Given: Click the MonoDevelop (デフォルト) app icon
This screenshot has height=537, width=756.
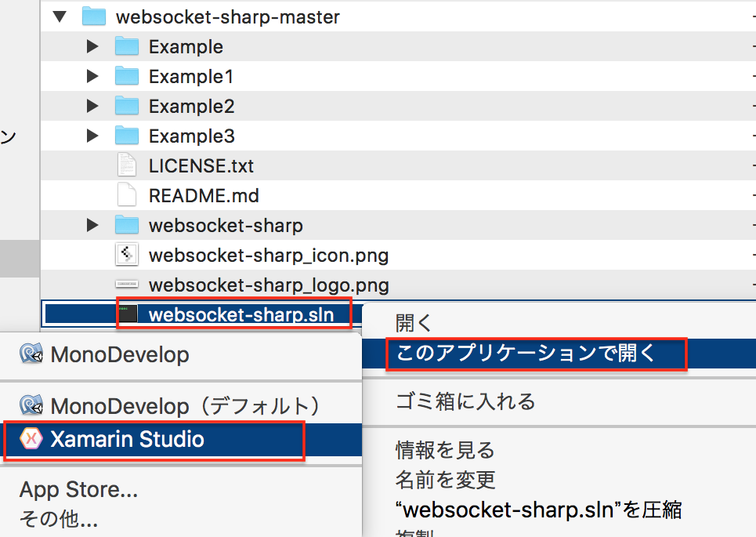Looking at the screenshot, I should click(x=31, y=405).
